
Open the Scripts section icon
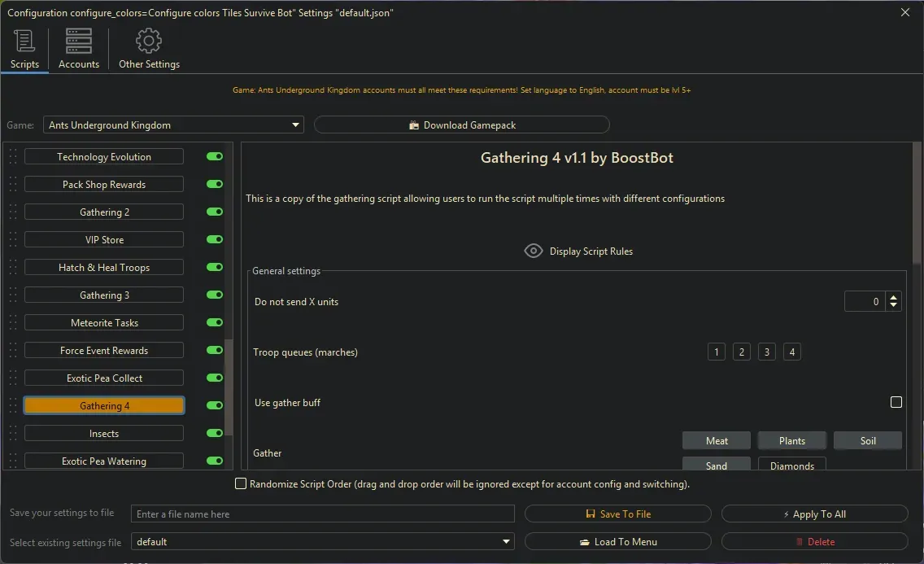click(24, 39)
